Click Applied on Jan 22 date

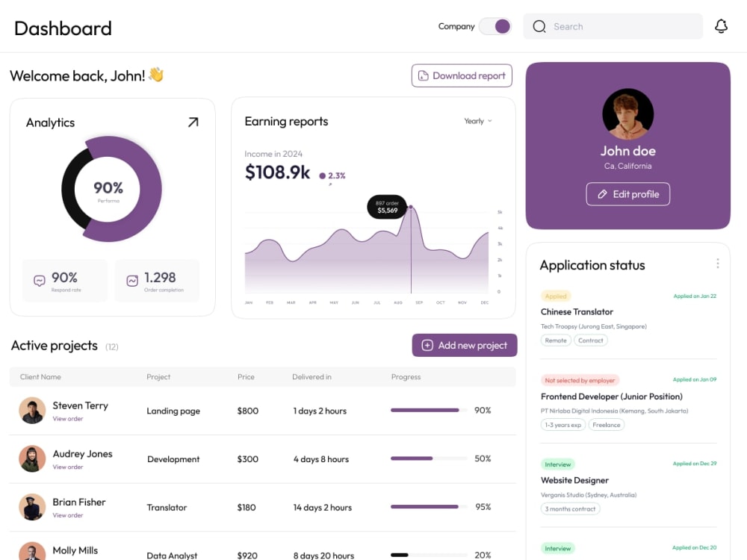(695, 296)
